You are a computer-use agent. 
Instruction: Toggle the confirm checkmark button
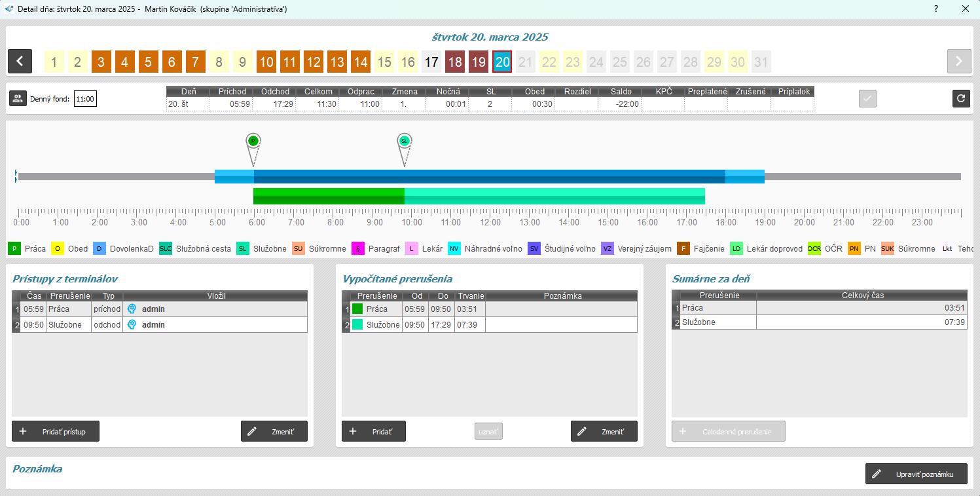click(867, 99)
